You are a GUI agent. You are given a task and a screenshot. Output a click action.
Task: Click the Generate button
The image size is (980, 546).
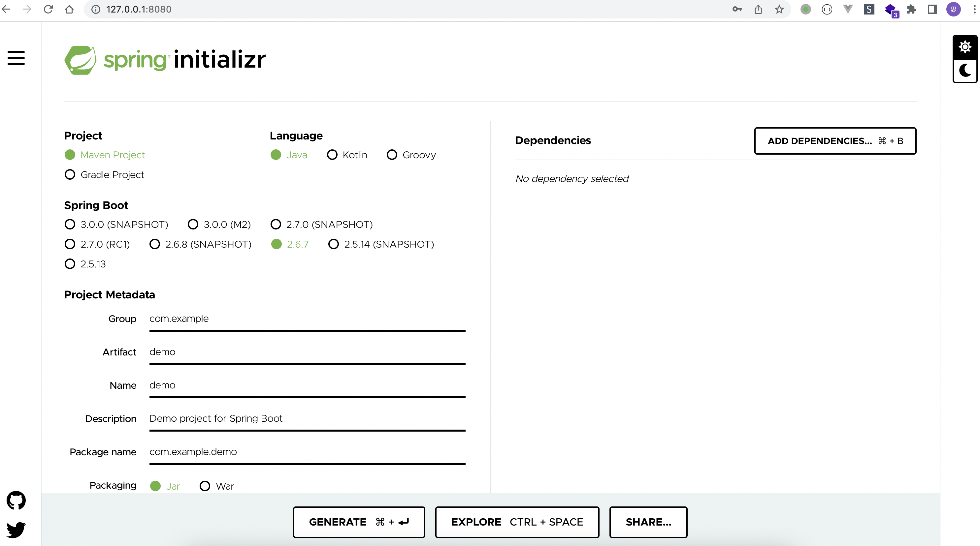pos(359,522)
